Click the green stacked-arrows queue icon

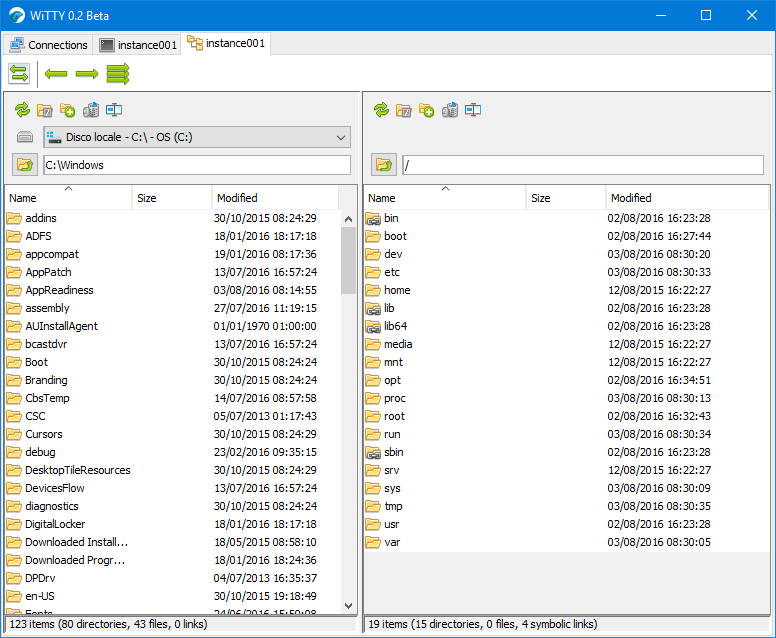pyautogui.click(x=118, y=74)
